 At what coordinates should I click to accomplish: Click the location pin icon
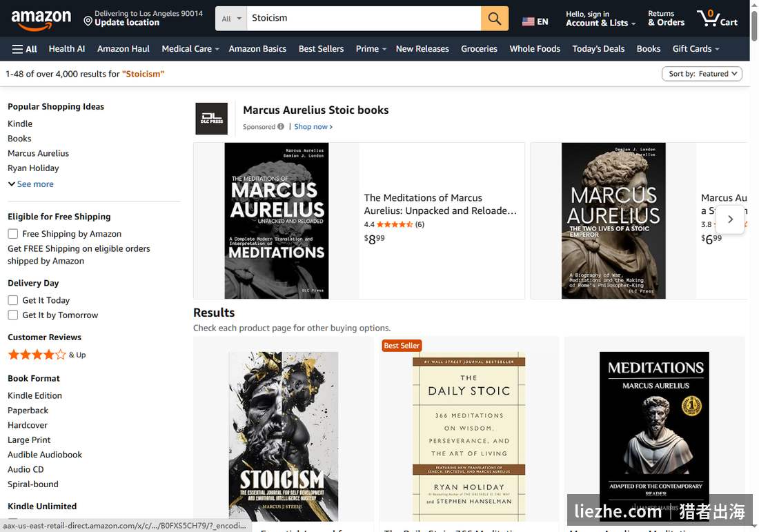[88, 21]
